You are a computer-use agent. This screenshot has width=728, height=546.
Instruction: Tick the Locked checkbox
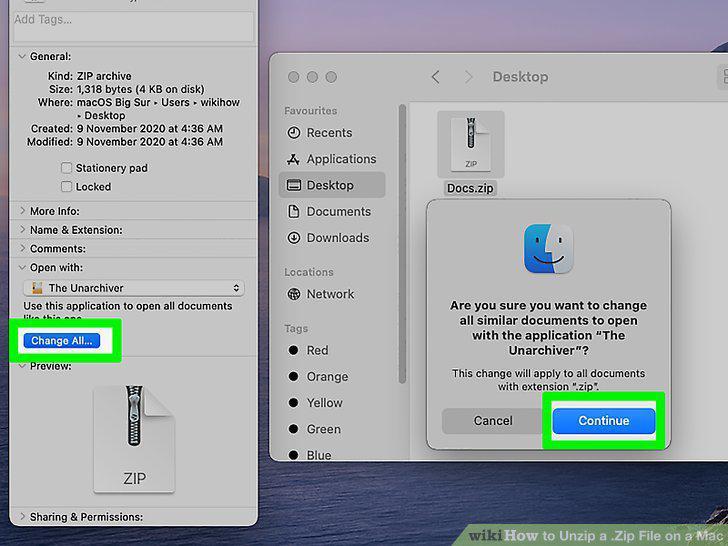pos(66,187)
